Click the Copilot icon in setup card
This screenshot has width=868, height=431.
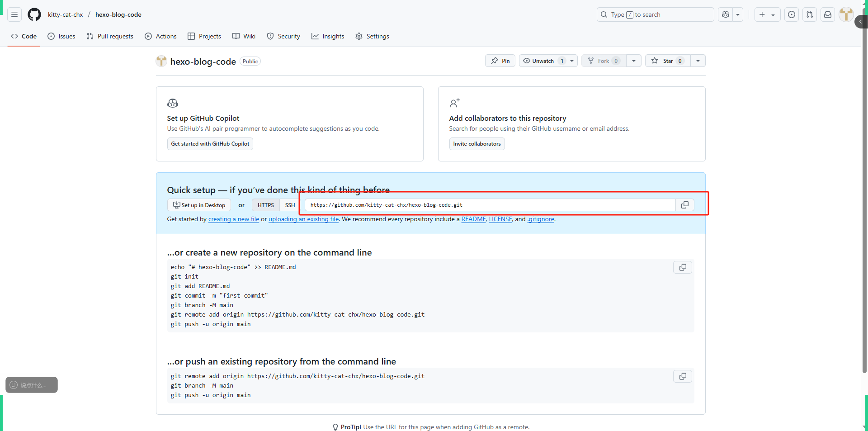[173, 103]
